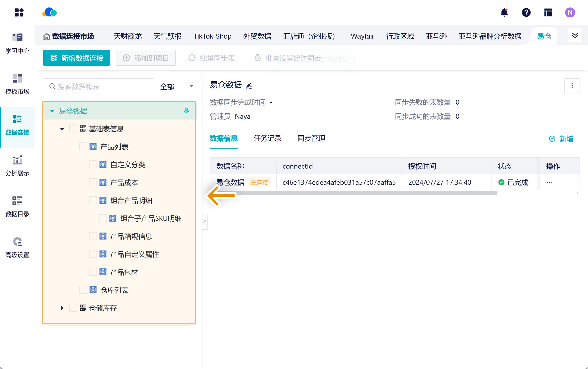Enable the 仓库列表 checkbox
The height and width of the screenshot is (369, 588).
pyautogui.click(x=83, y=290)
